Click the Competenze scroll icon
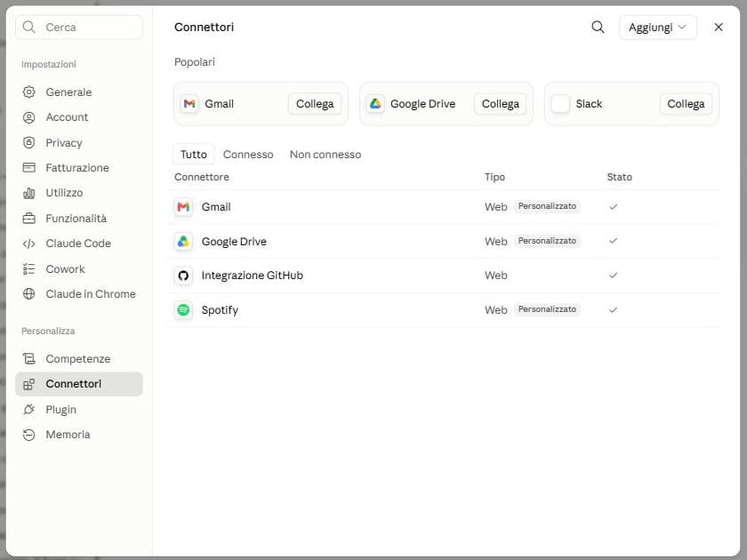 click(29, 358)
